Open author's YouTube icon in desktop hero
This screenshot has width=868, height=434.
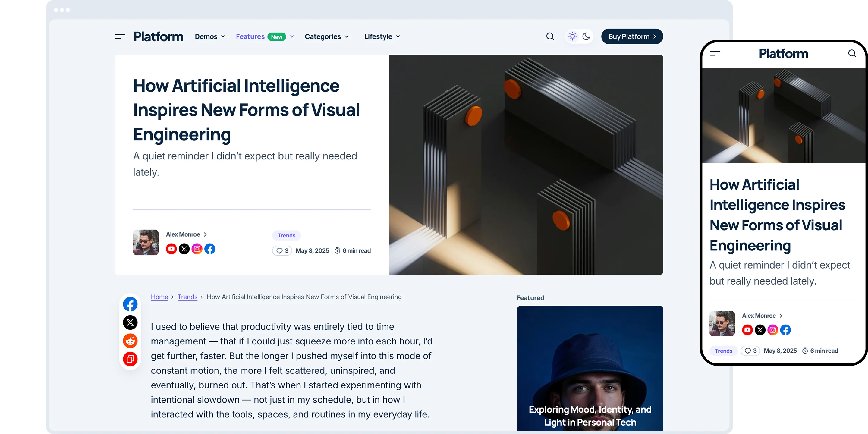click(171, 249)
